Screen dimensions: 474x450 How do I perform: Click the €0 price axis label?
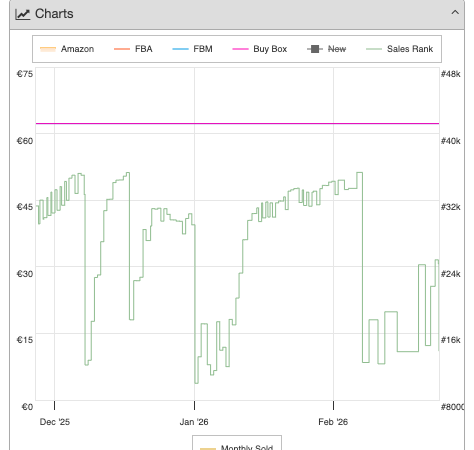coord(27,407)
